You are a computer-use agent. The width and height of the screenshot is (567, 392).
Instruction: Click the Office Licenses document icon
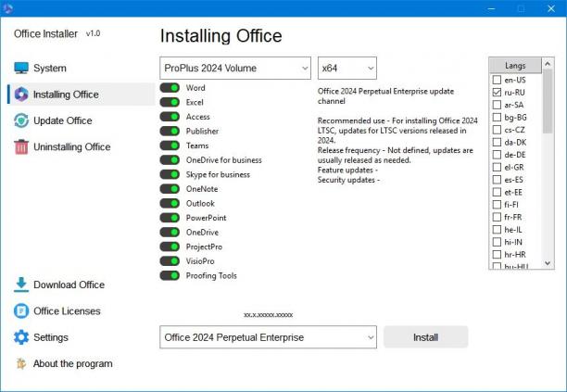point(21,311)
